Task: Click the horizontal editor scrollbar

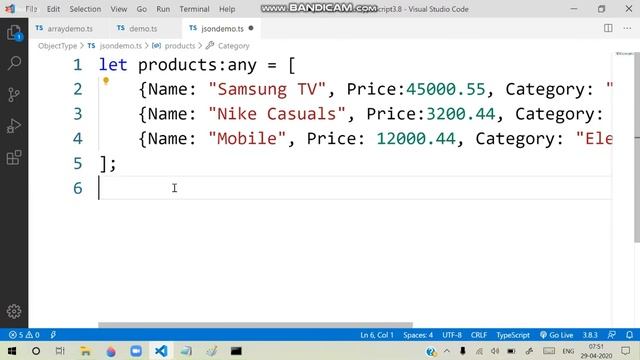Action: coord(255,325)
